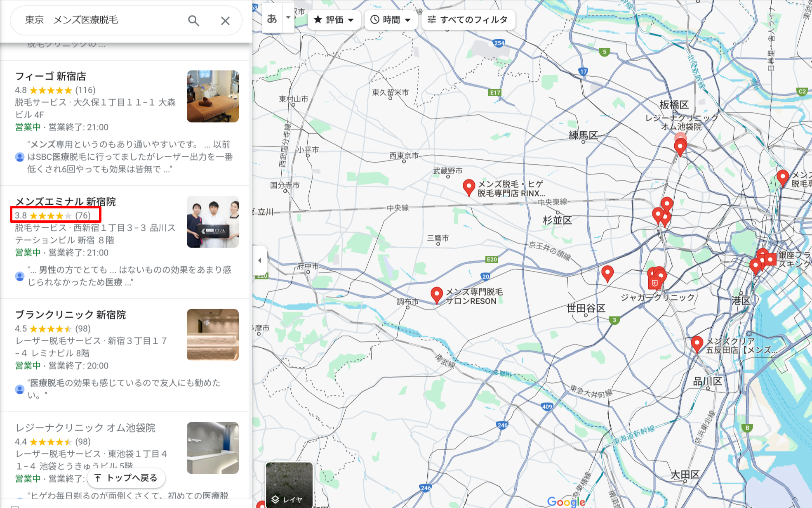Image resolution: width=812 pixels, height=508 pixels.
Task: Click the route 409 highway shield
Action: pyautogui.click(x=547, y=406)
